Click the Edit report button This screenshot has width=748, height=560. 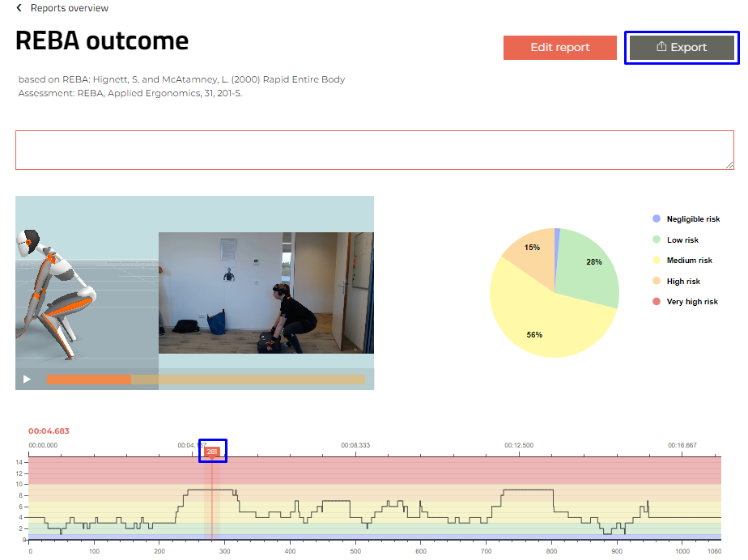[x=559, y=47]
